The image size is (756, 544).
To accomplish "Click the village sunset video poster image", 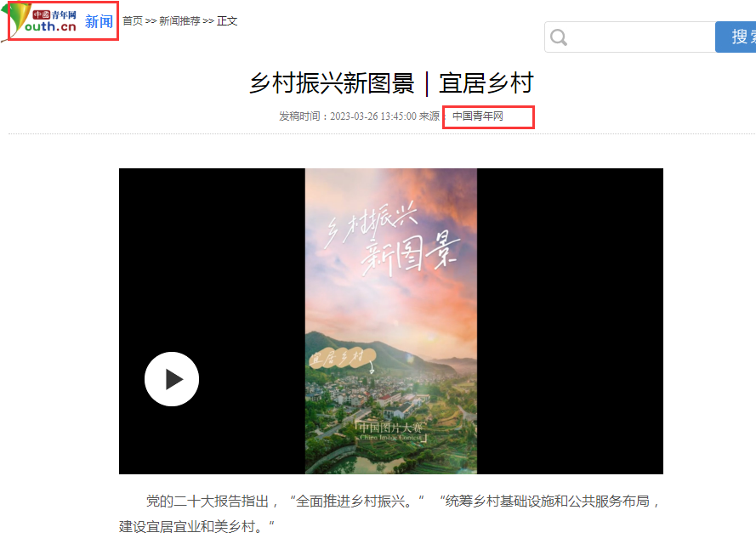I will (x=391, y=321).
